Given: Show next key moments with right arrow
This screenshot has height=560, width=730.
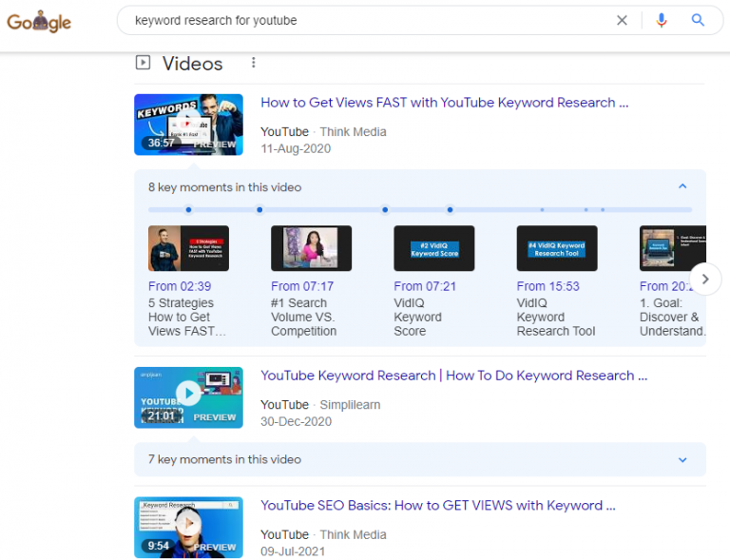Looking at the screenshot, I should click(x=705, y=280).
